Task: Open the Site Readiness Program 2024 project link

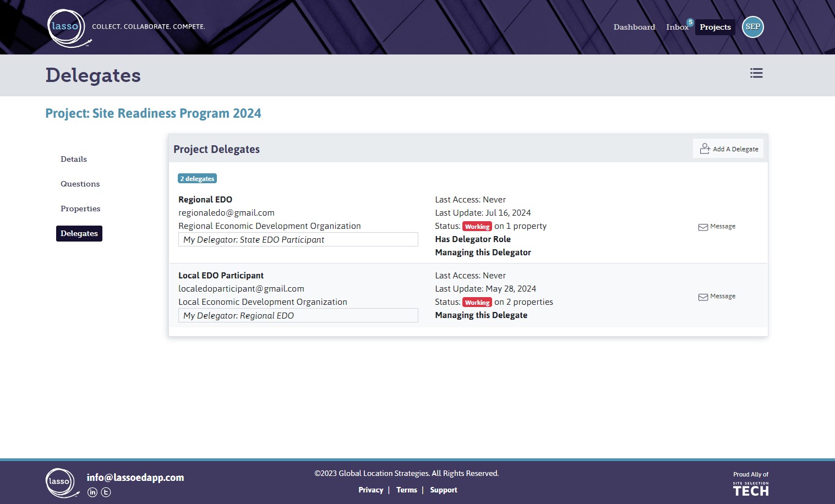Action: (153, 113)
